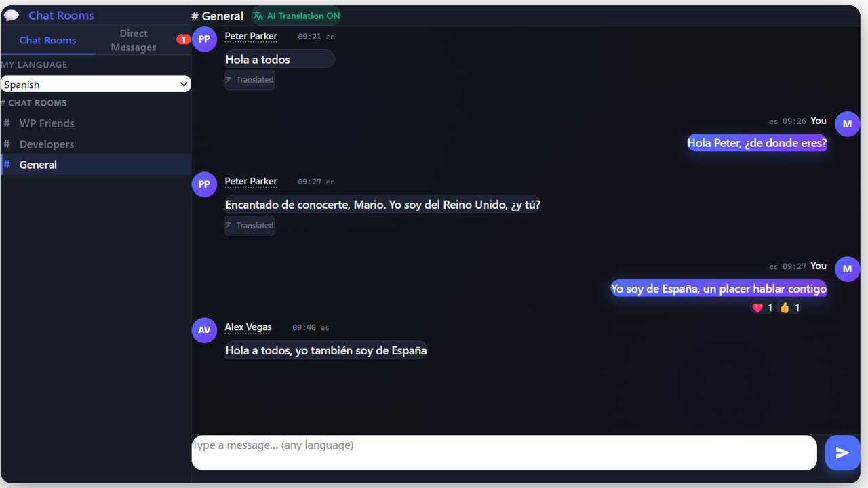
Task: Click the heart reaction on the España message
Action: click(x=762, y=308)
